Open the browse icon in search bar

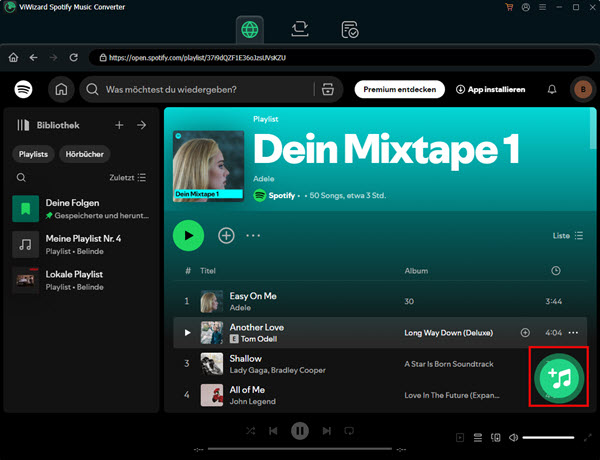pos(328,89)
